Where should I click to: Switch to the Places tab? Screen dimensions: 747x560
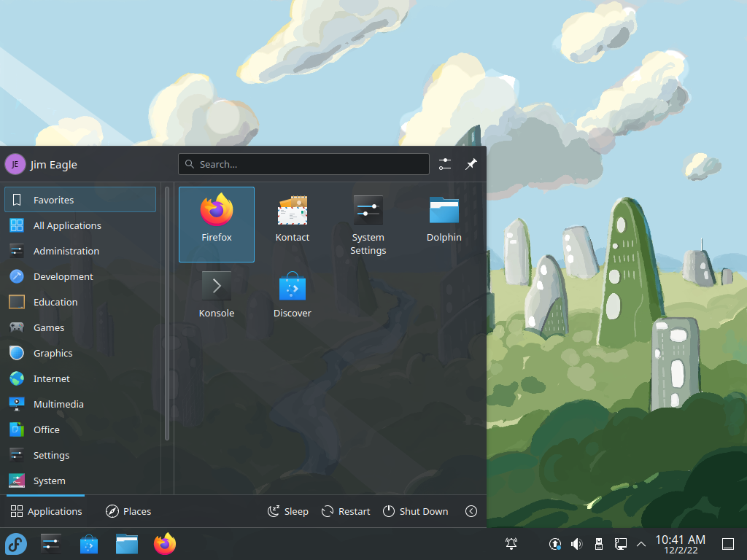[x=128, y=511]
